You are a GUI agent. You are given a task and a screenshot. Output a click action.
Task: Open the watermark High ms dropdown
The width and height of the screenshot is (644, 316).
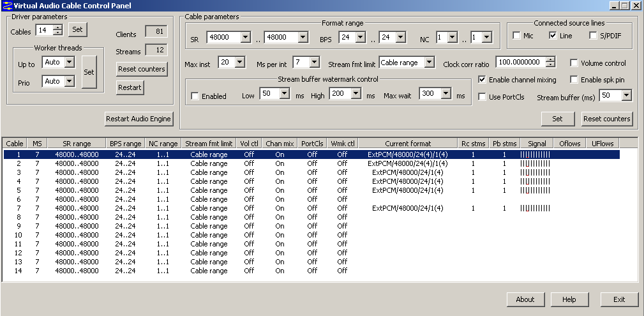point(357,94)
